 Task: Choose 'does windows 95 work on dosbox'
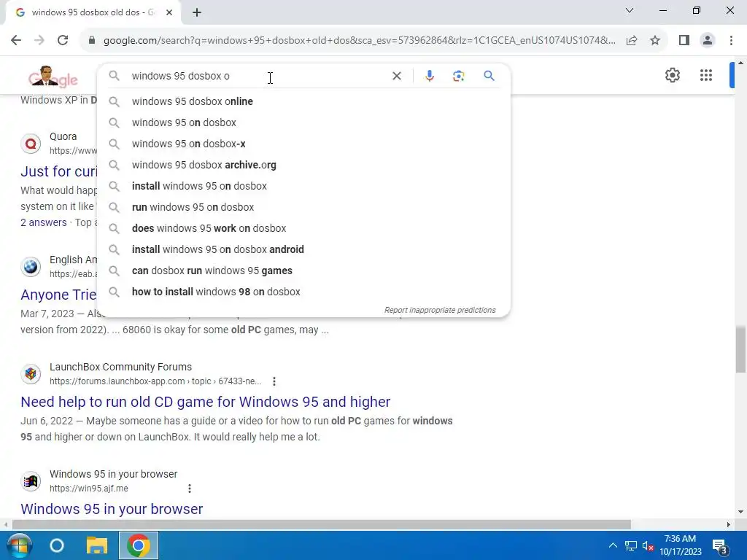303,228
